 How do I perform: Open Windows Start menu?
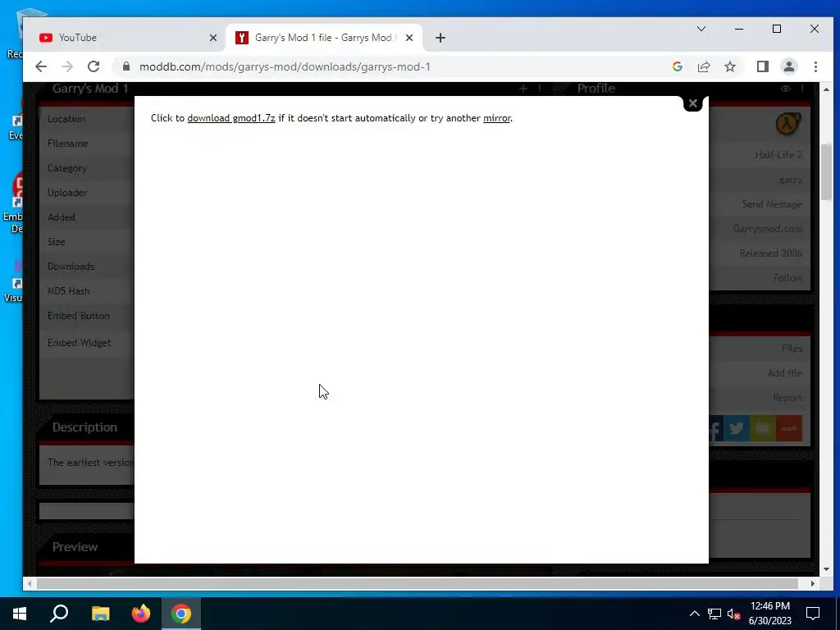20,614
